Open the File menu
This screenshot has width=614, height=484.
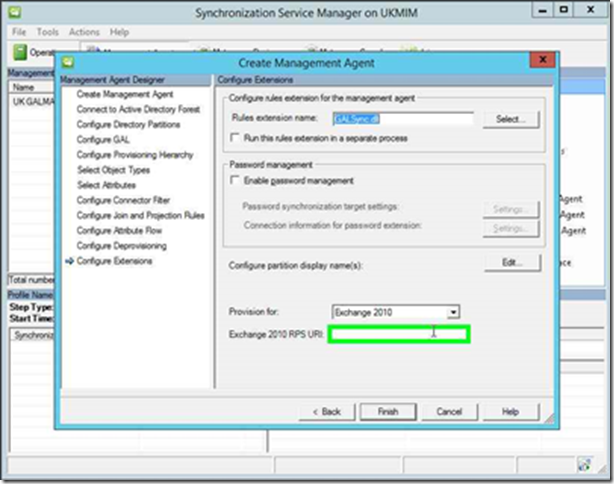point(19,32)
